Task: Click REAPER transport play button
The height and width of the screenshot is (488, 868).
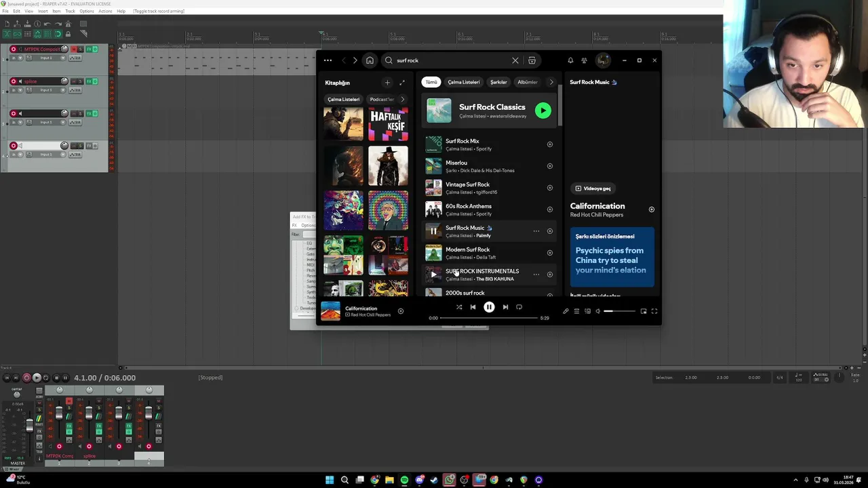Action: [x=37, y=378]
